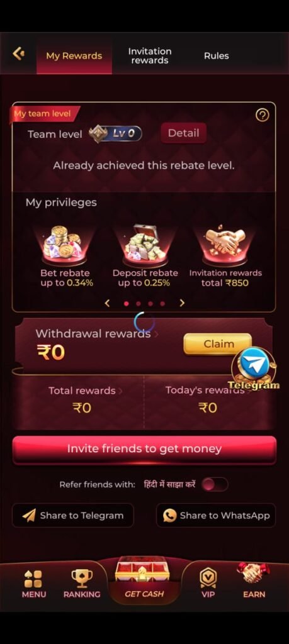Click Invite friends to get money
The width and height of the screenshot is (289, 644).
tap(144, 450)
